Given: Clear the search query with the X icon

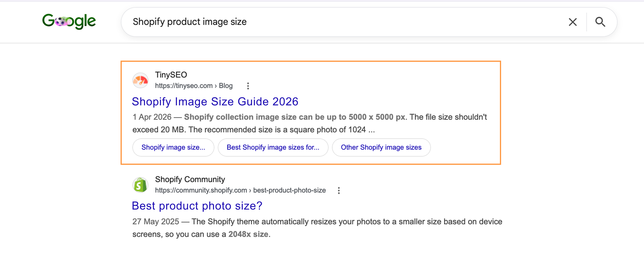Looking at the screenshot, I should pos(573,22).
